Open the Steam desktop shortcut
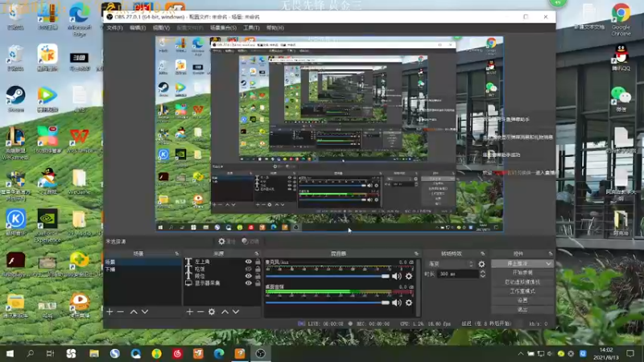This screenshot has height=362, width=644. click(x=15, y=98)
